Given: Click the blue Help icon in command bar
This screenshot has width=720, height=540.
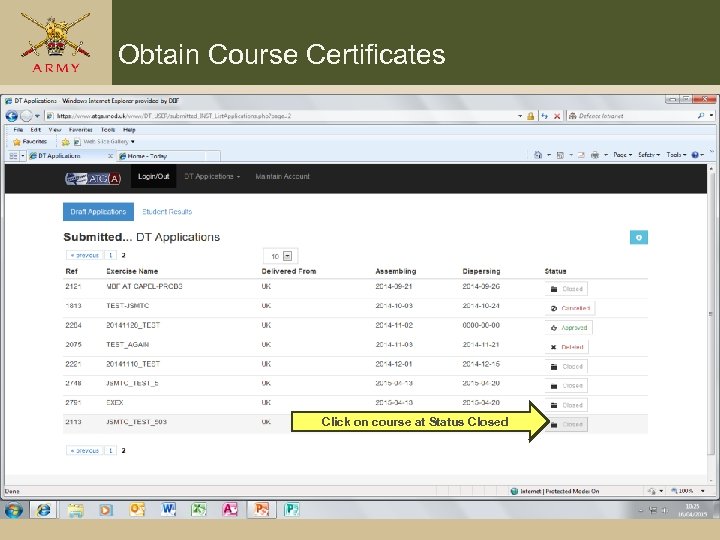Looking at the screenshot, I should (x=695, y=155).
